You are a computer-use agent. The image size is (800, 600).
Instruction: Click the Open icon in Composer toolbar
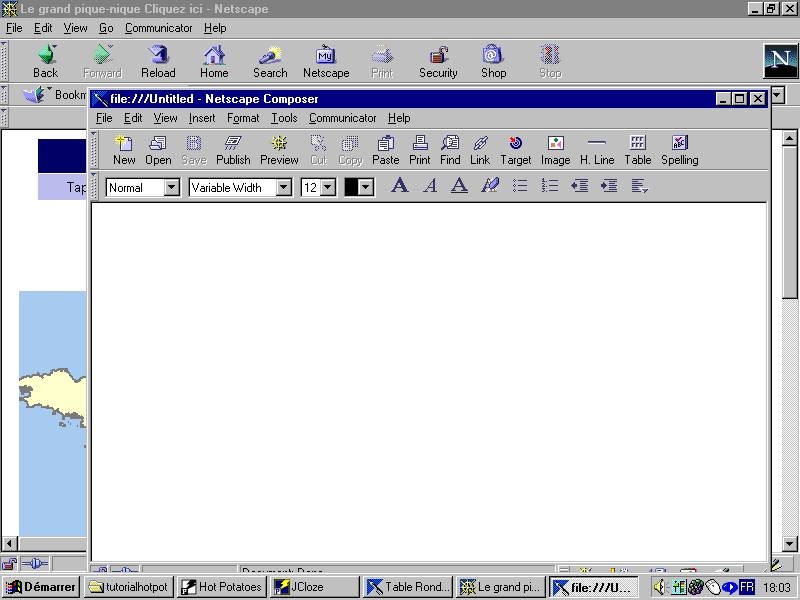click(158, 151)
